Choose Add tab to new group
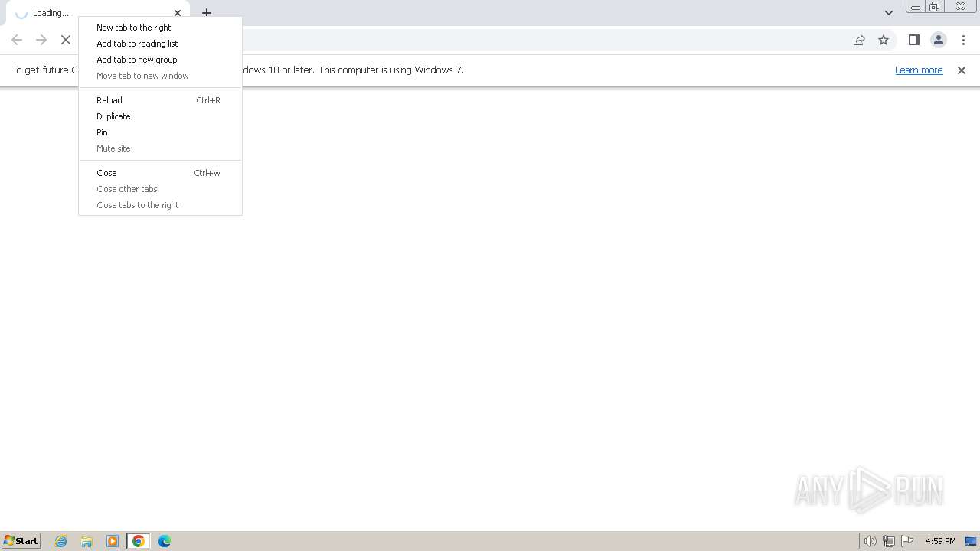Screen dimensions: 980x551 (x=161, y=60)
